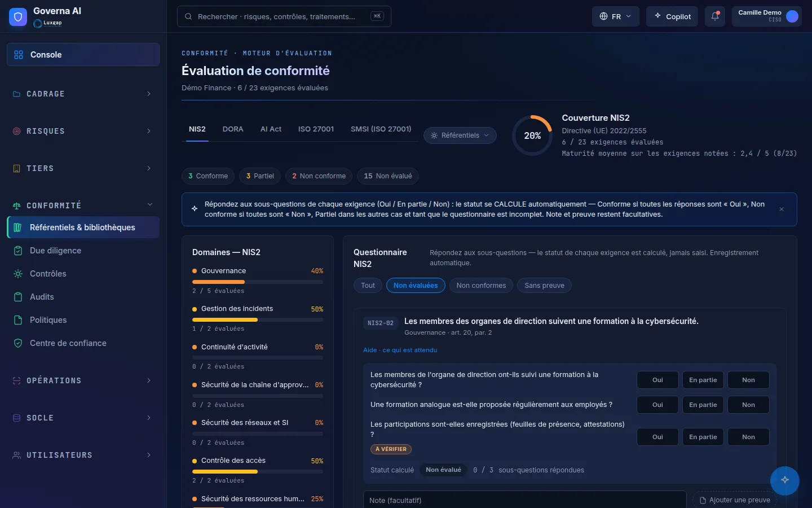The height and width of the screenshot is (508, 812).
Task: Expand the Cadrage sidebar section
Action: click(83, 94)
